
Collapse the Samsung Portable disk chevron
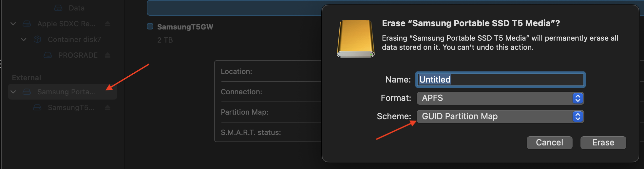13,92
